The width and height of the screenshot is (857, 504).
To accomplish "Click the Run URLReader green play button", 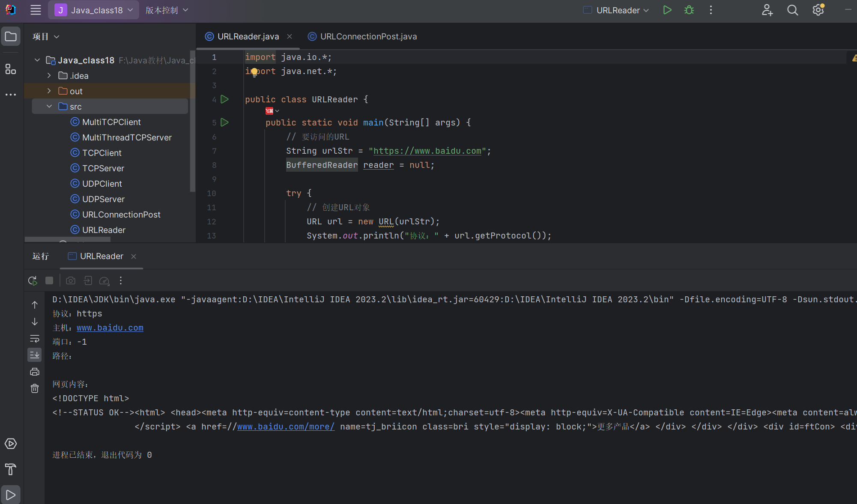I will click(x=667, y=10).
